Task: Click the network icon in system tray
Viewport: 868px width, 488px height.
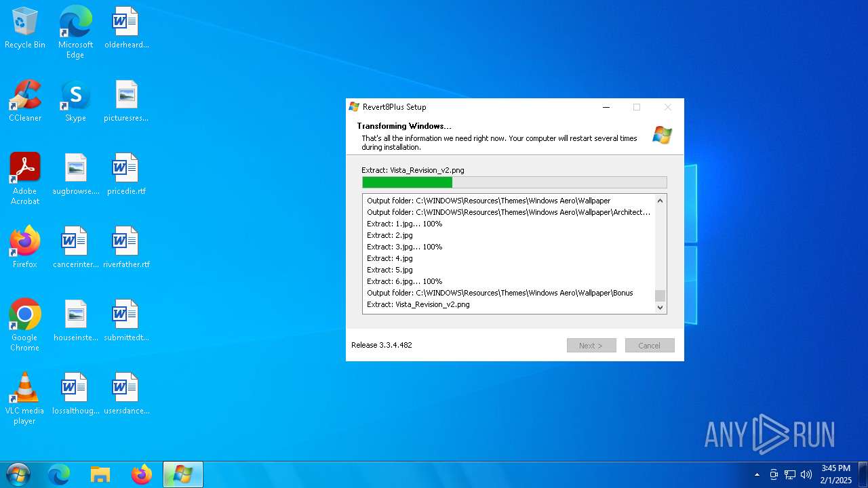Action: click(790, 474)
